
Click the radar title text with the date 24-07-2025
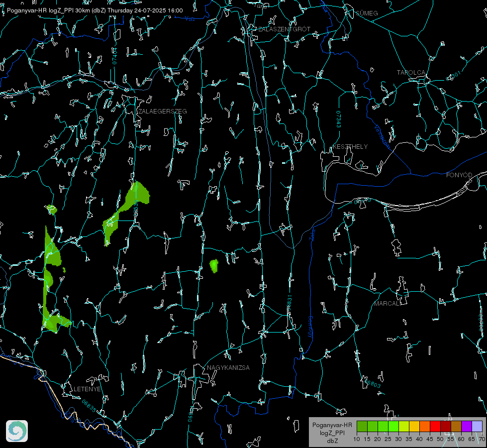click(95, 10)
